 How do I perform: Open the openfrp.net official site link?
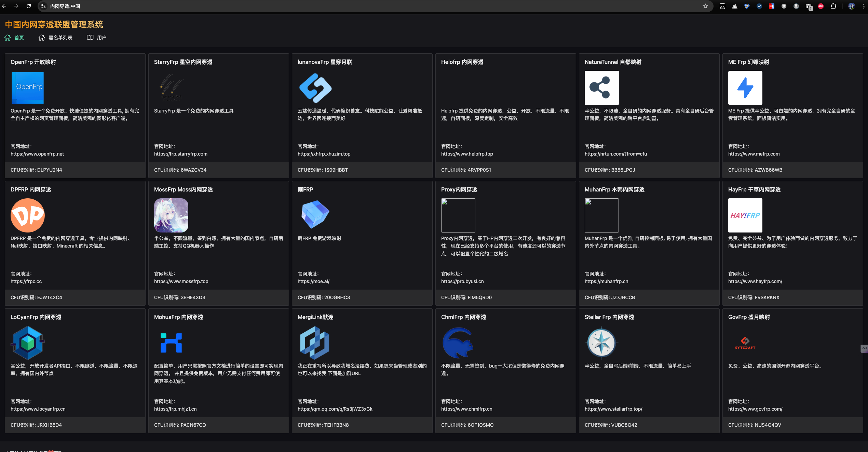click(37, 154)
